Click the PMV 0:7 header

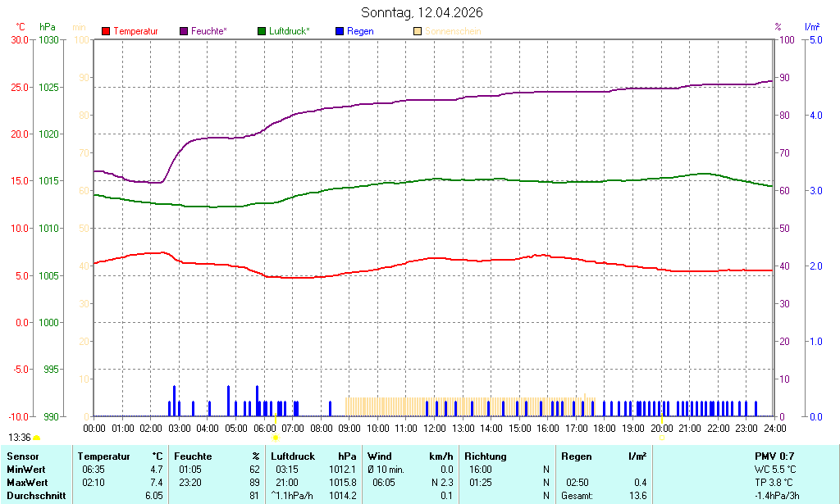click(774, 456)
